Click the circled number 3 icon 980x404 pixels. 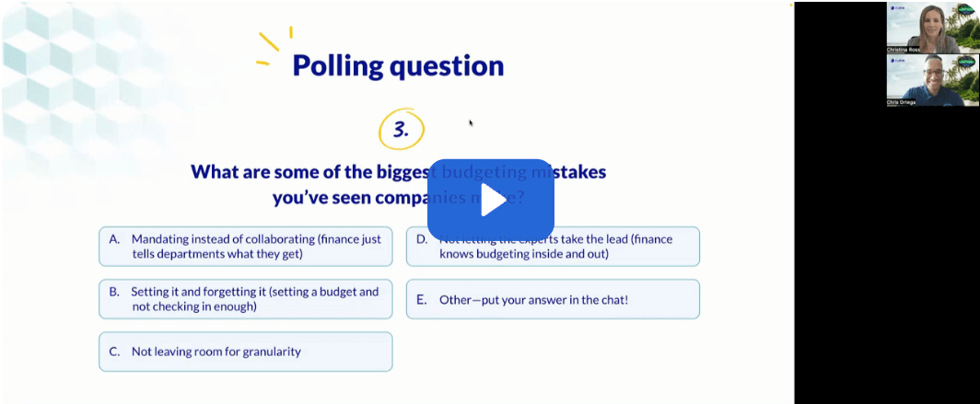click(x=401, y=130)
